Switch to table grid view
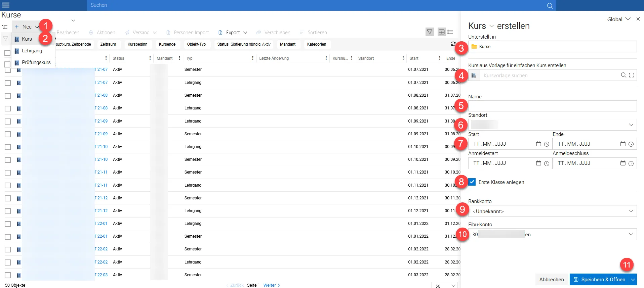The image size is (644, 288). click(x=442, y=32)
